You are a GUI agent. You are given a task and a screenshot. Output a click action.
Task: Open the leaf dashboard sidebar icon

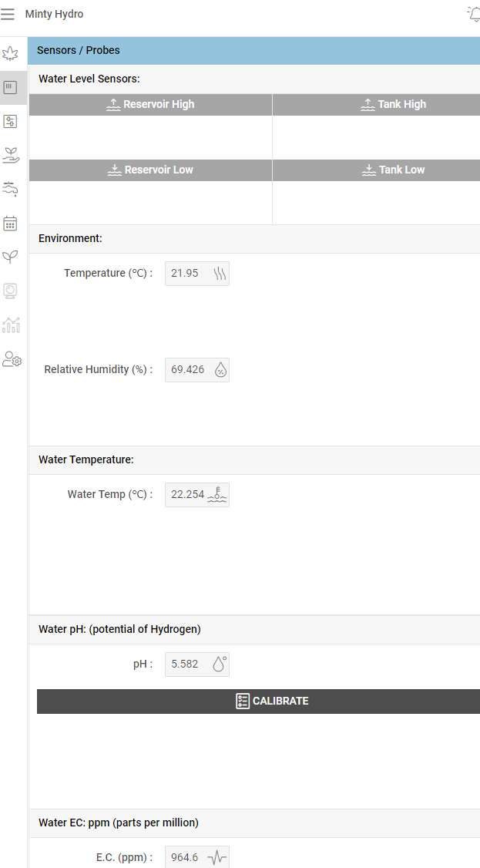11,53
